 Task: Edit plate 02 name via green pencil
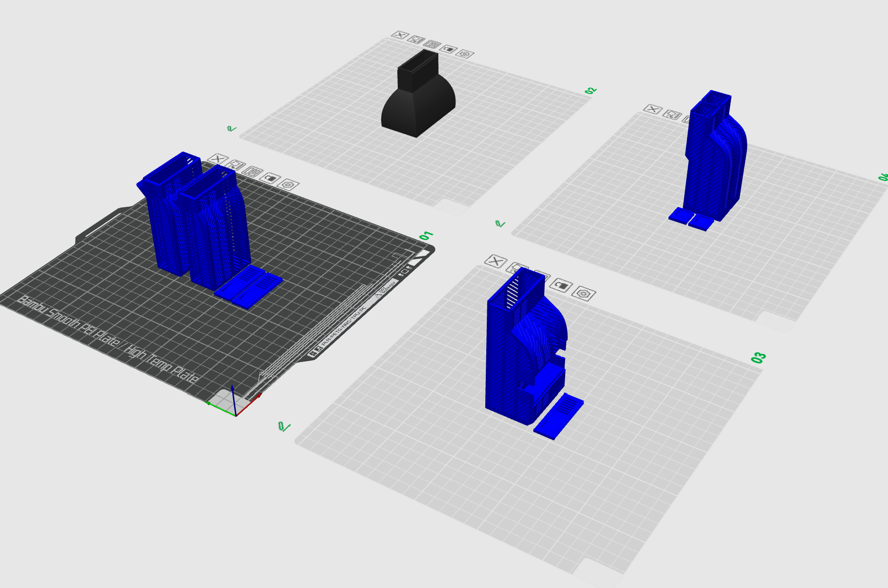point(232,129)
